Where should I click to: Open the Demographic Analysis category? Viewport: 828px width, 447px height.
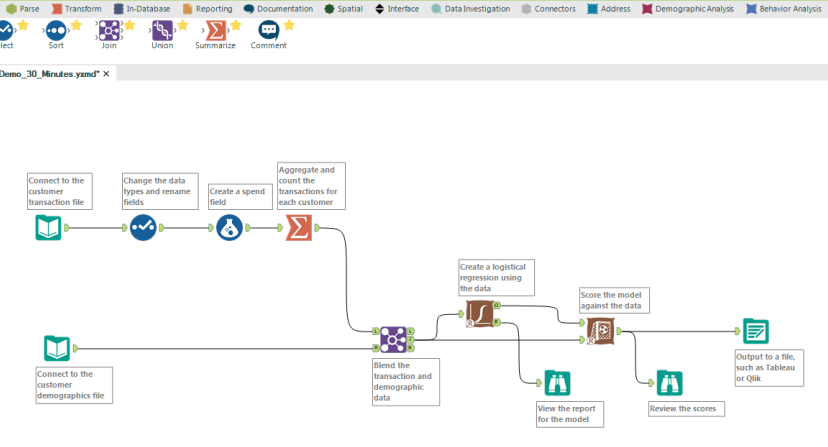pos(688,8)
